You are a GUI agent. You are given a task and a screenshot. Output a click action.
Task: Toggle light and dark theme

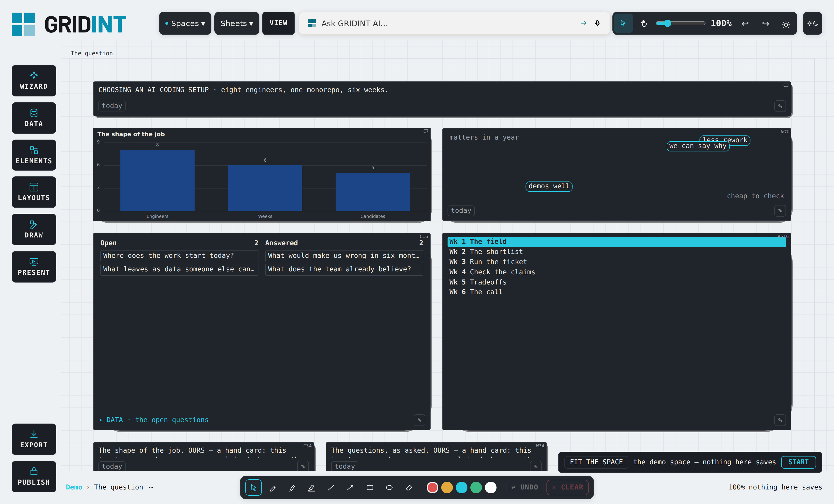click(x=812, y=23)
